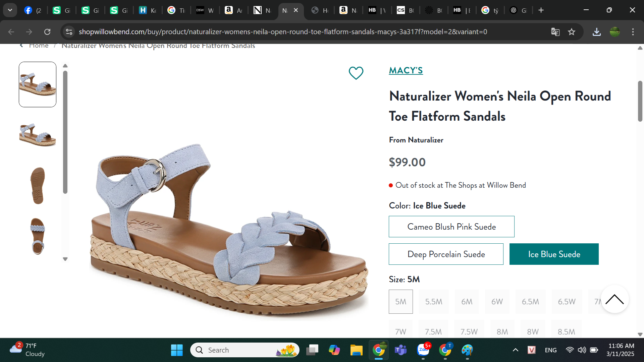Click the Google Translate icon in address bar

[x=555, y=32]
